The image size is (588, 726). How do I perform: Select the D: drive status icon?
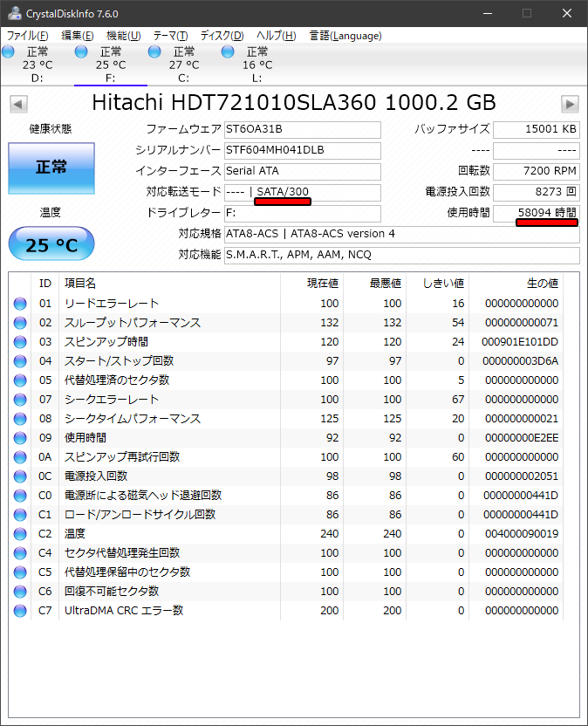[9, 51]
